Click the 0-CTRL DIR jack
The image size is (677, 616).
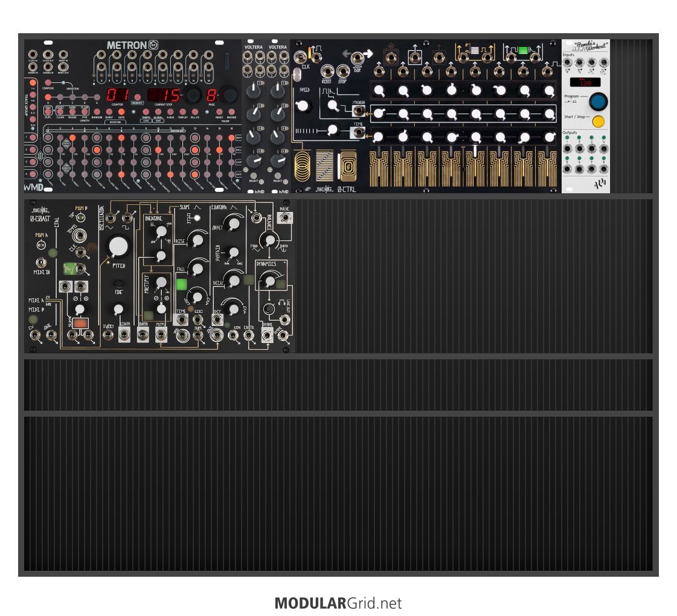[x=357, y=58]
